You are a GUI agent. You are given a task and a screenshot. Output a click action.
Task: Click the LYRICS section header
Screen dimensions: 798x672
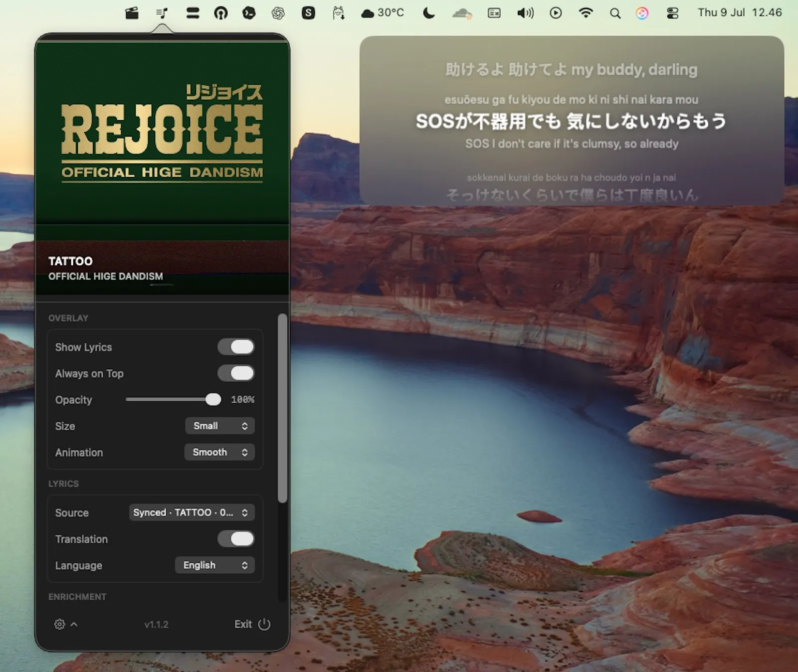coord(63,484)
